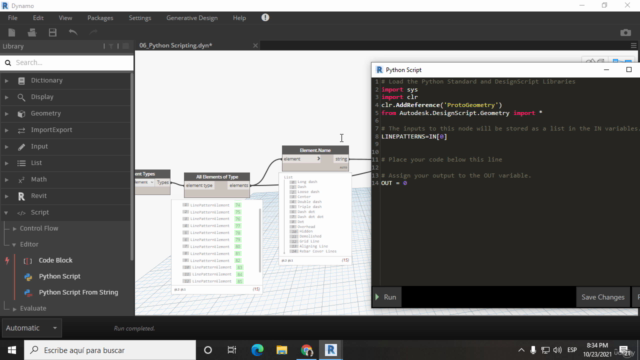
Task: Open File Explorer from taskbar
Action: point(282,350)
